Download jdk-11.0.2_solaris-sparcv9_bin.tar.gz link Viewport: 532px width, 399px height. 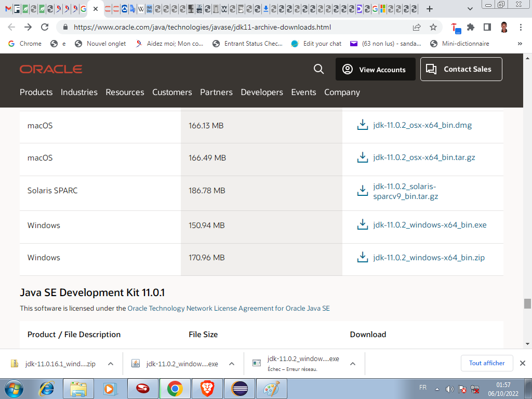coord(405,191)
